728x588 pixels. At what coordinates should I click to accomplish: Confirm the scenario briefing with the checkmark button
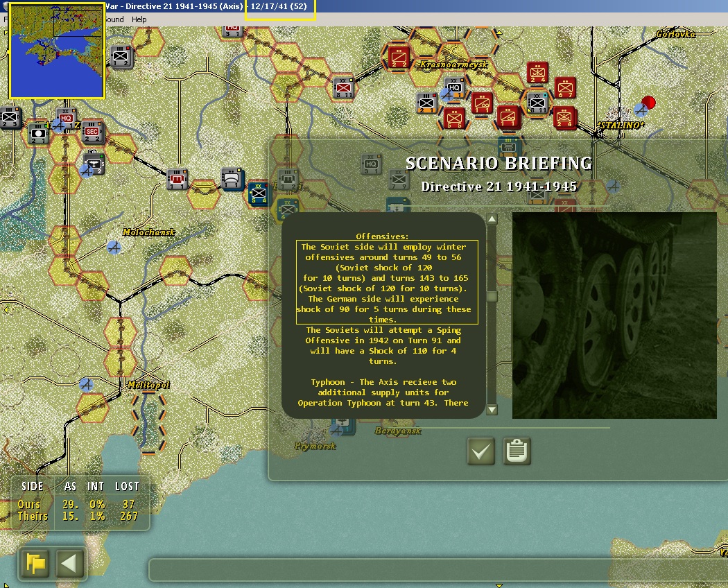pos(480,451)
